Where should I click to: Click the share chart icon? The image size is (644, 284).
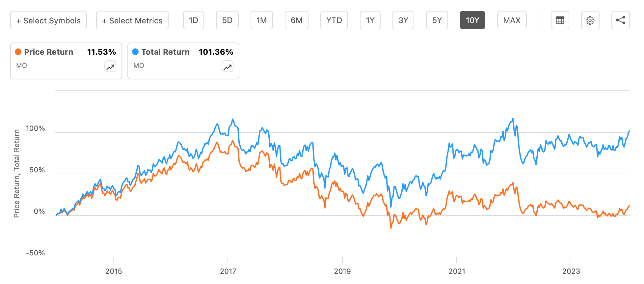pyautogui.click(x=620, y=20)
